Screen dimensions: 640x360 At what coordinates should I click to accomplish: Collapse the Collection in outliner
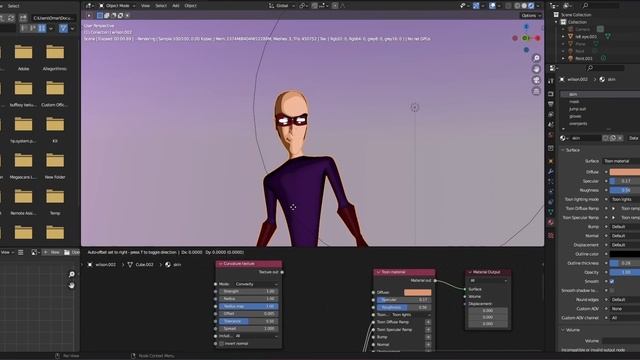pos(556,22)
